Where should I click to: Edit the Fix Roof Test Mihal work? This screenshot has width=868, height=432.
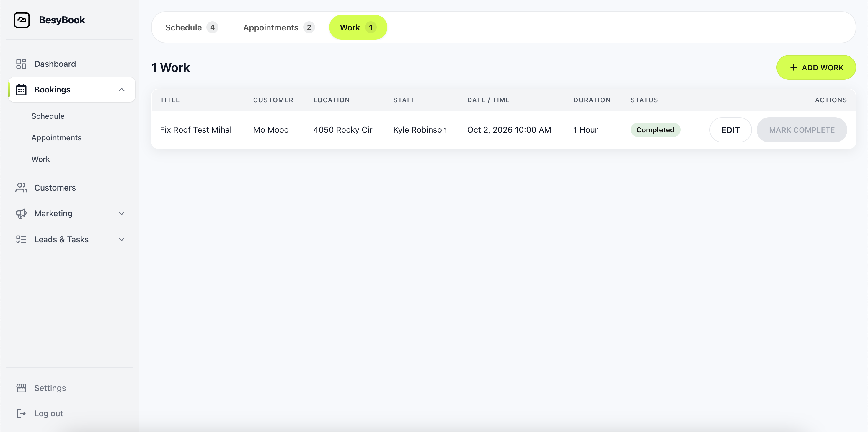click(730, 130)
